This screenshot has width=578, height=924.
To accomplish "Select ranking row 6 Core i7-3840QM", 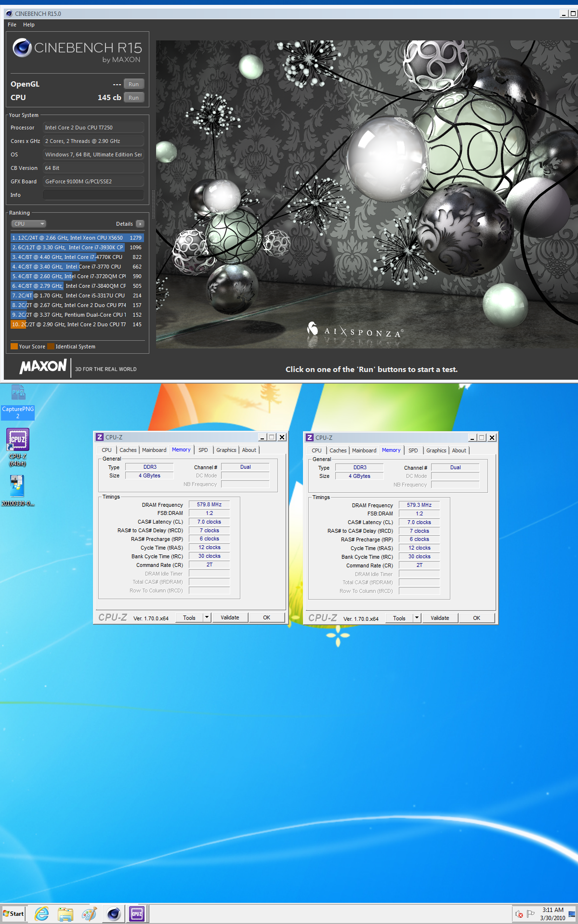I will (77, 286).
